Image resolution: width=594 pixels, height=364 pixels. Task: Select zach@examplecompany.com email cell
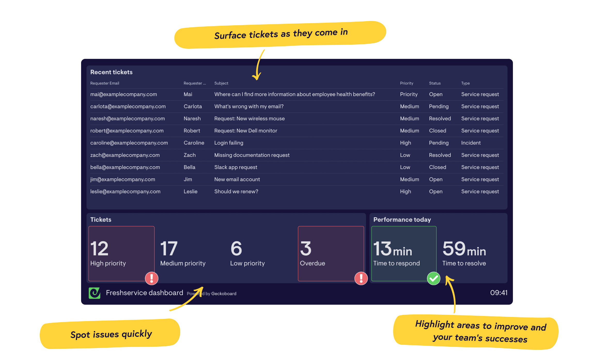coord(125,155)
